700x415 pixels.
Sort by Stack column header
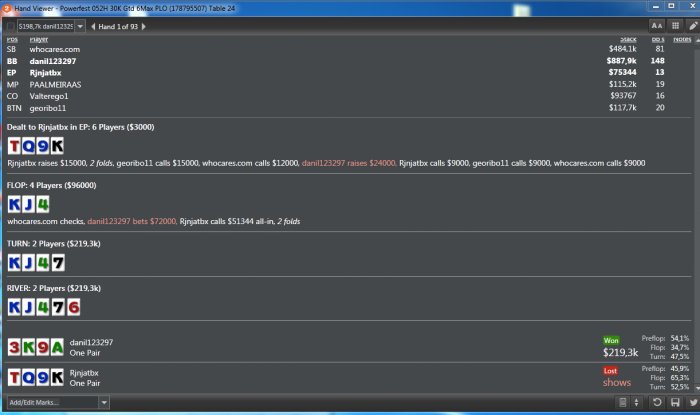point(628,39)
